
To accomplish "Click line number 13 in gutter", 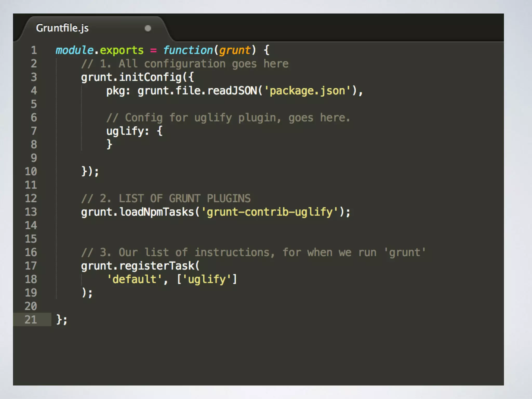I will 31,212.
